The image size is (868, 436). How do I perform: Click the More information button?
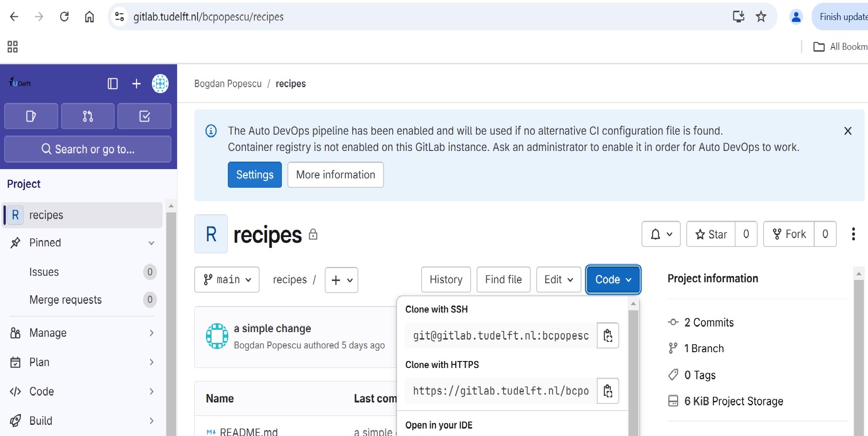click(x=335, y=175)
